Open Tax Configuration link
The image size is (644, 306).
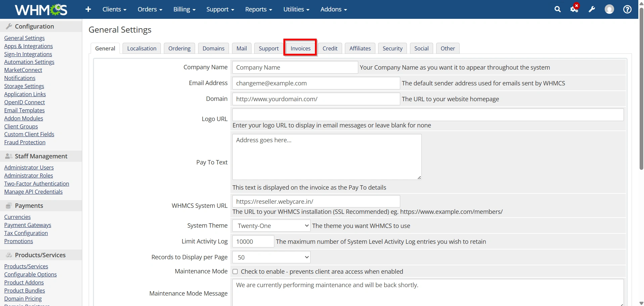26,233
